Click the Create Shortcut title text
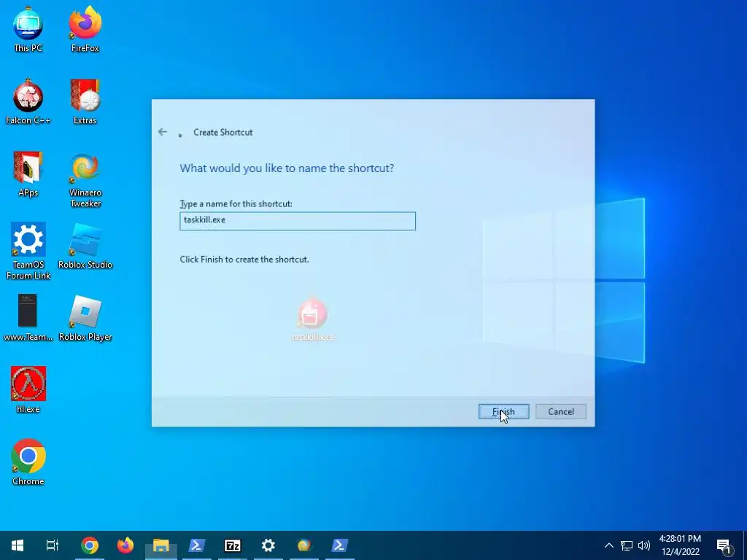The height and width of the screenshot is (560, 747). coord(223,133)
